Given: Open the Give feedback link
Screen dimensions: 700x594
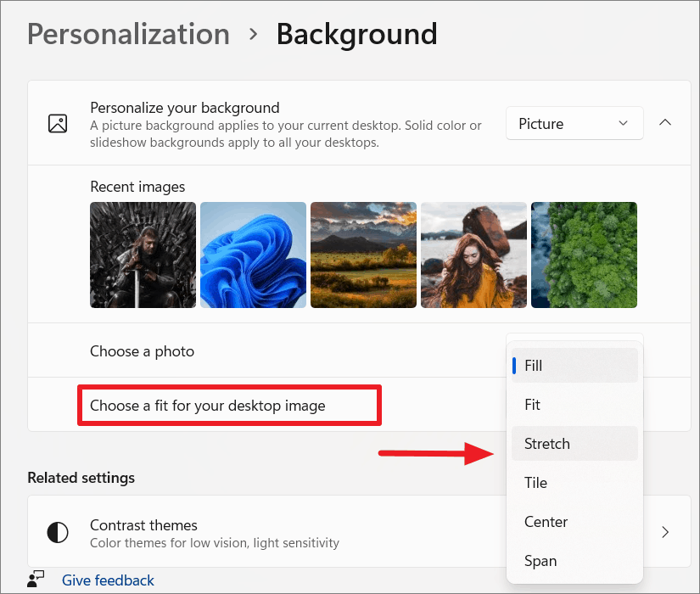Looking at the screenshot, I should point(108,580).
